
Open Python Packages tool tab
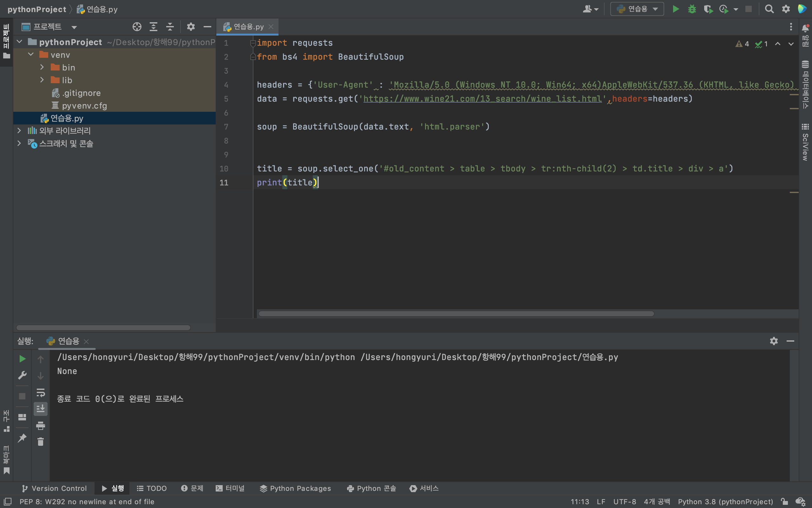pos(295,488)
